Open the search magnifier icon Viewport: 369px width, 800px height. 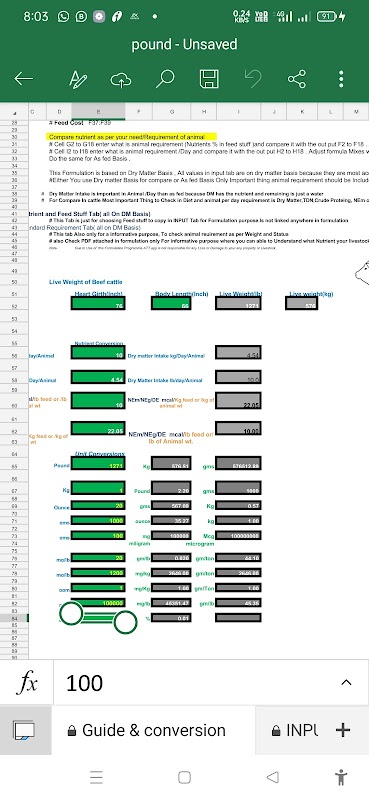point(165,79)
